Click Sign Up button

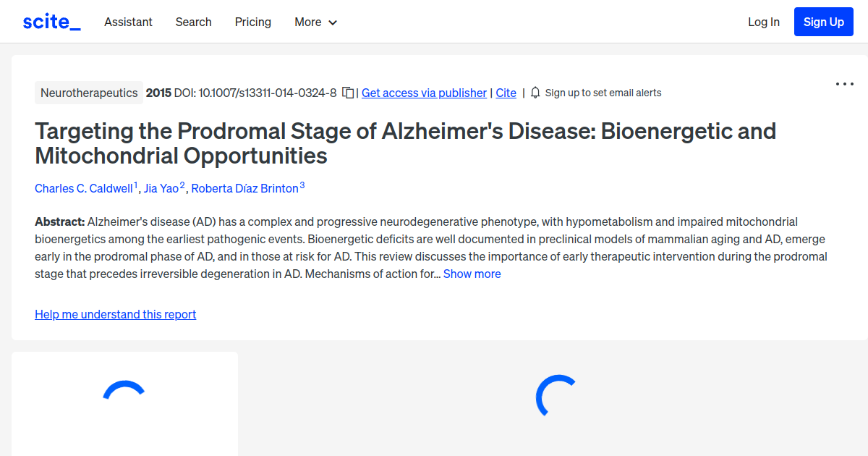point(823,21)
